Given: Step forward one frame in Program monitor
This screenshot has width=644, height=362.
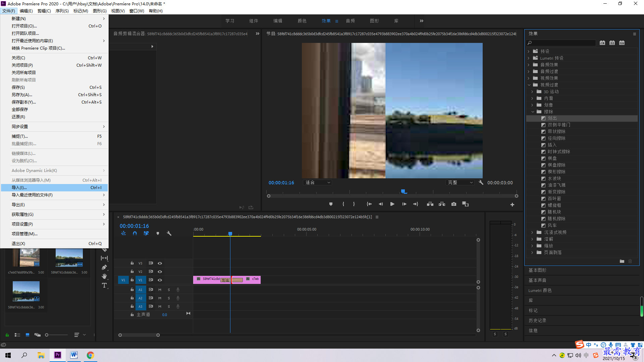Looking at the screenshot, I should [404, 204].
